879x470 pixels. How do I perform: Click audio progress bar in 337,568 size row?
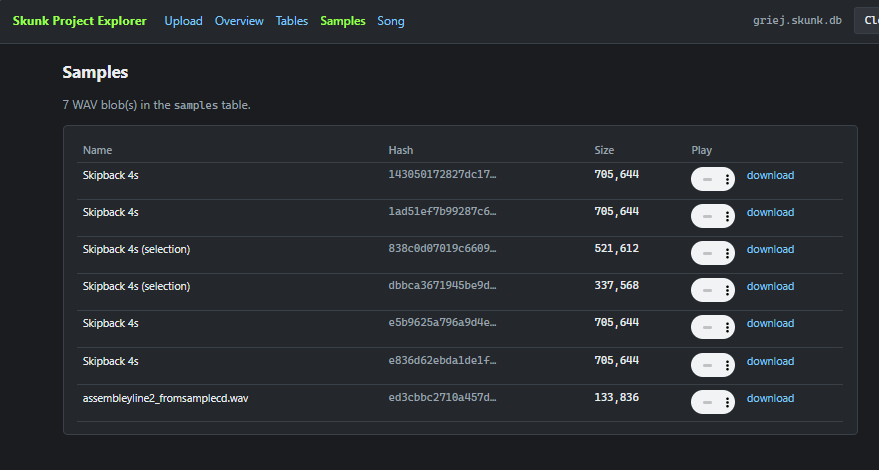pos(707,291)
